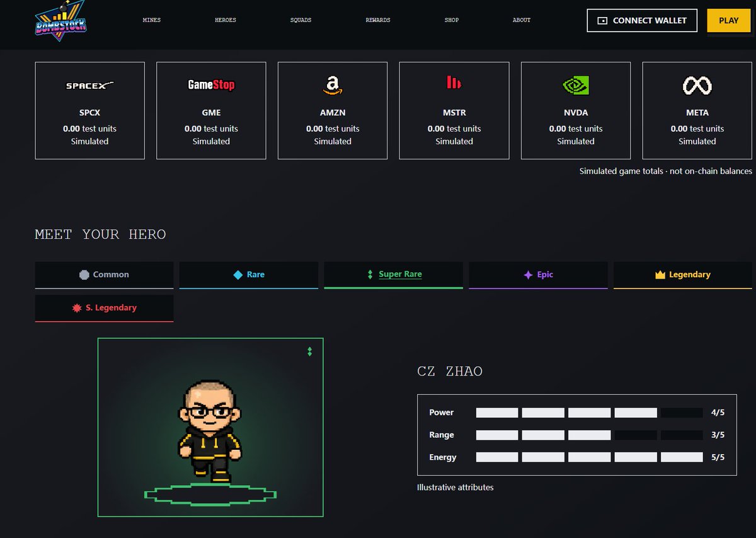Select the Rare rarity tab

point(249,275)
